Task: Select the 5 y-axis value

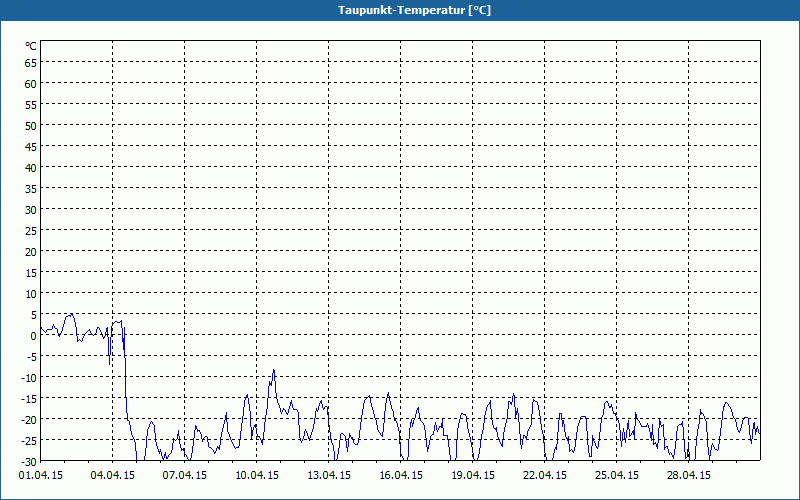Action: click(x=34, y=315)
